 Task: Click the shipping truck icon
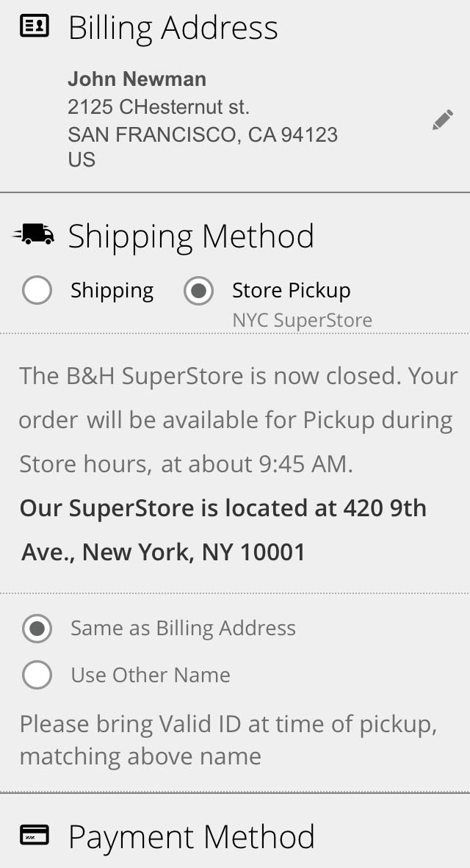34,234
